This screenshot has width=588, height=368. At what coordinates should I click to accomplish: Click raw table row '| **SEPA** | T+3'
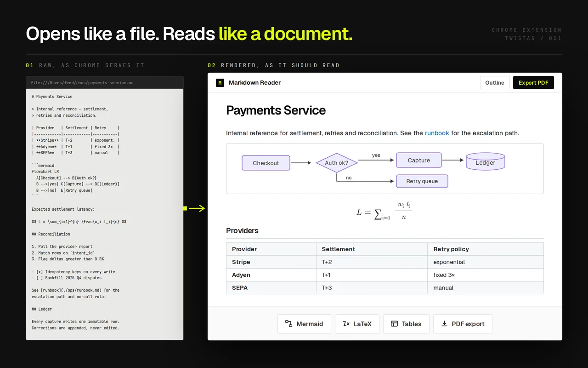[75, 153]
